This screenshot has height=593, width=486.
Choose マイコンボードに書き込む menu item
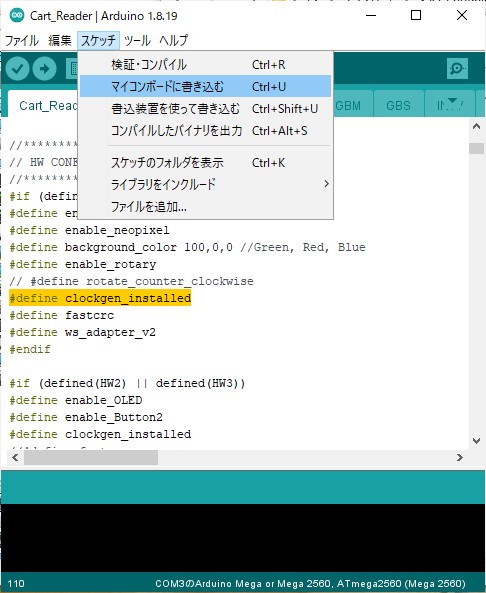coord(205,87)
